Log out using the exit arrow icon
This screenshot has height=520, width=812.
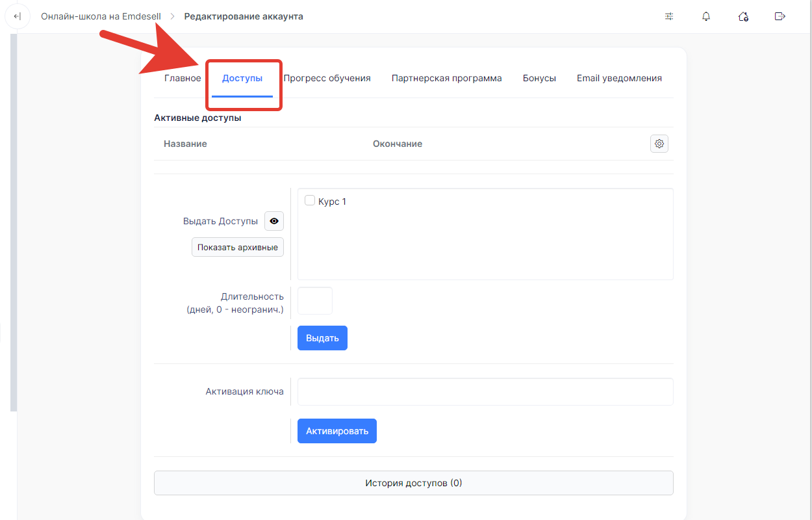click(x=780, y=16)
